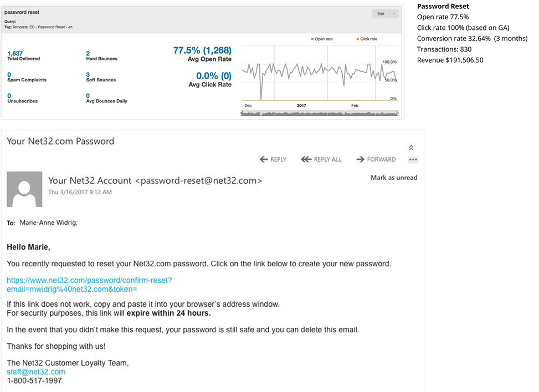Click the Dec label on chart axis

click(x=248, y=105)
